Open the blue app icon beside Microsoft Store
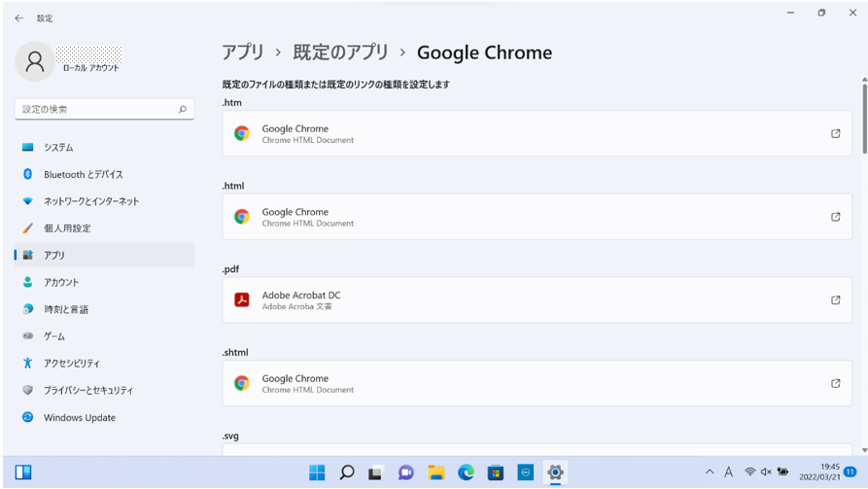868x489 pixels. point(525,472)
